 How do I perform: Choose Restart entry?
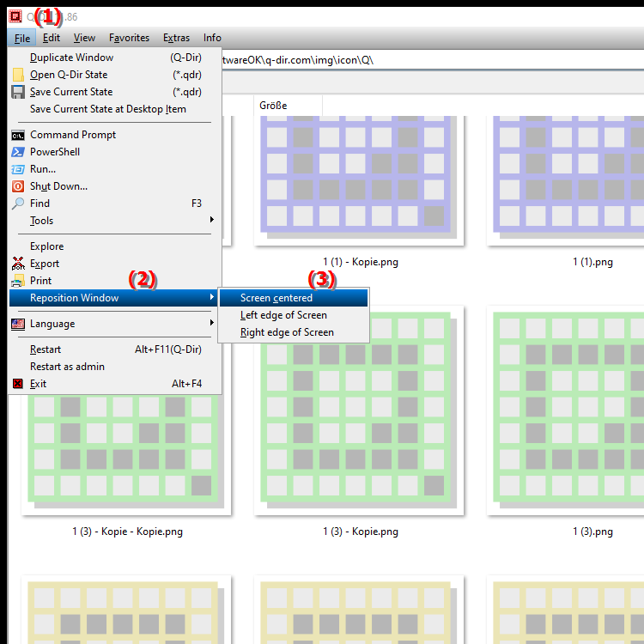[x=114, y=349]
